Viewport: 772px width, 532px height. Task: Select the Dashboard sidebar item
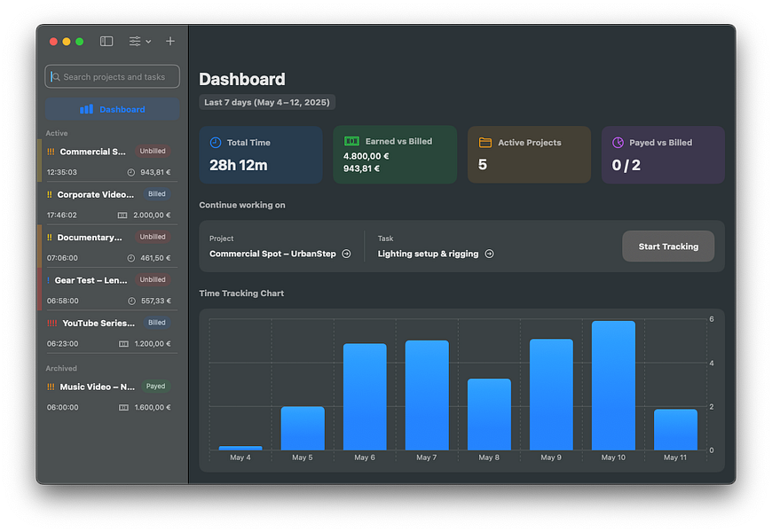(x=113, y=109)
